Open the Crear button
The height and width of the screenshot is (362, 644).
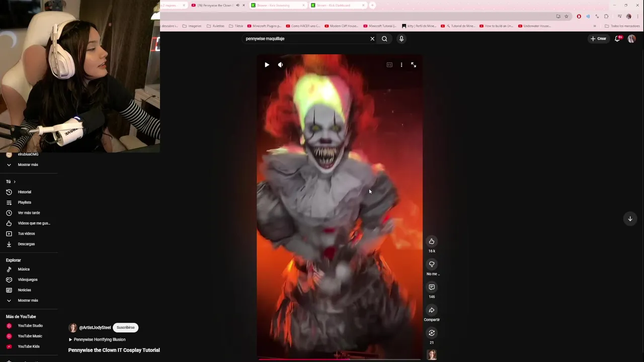pyautogui.click(x=599, y=39)
